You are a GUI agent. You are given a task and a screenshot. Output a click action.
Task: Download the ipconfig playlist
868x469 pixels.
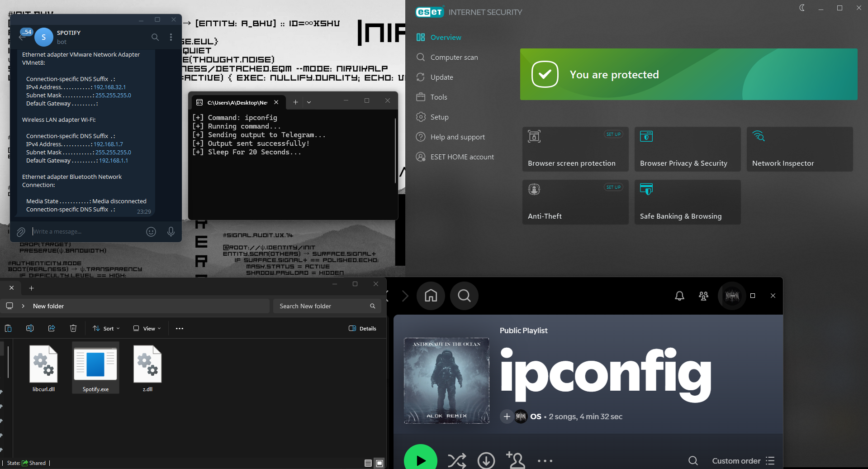pos(486,461)
